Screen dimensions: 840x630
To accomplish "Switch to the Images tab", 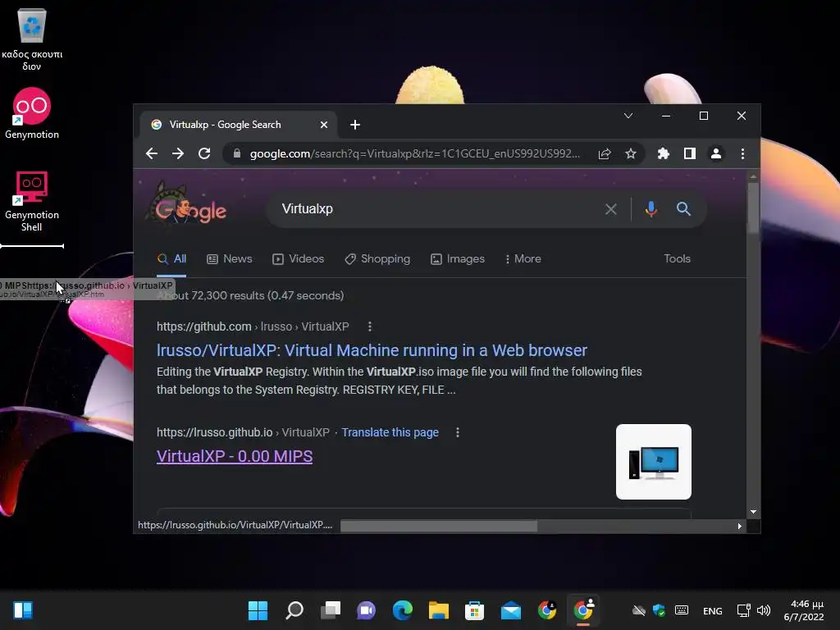I will coord(458,258).
